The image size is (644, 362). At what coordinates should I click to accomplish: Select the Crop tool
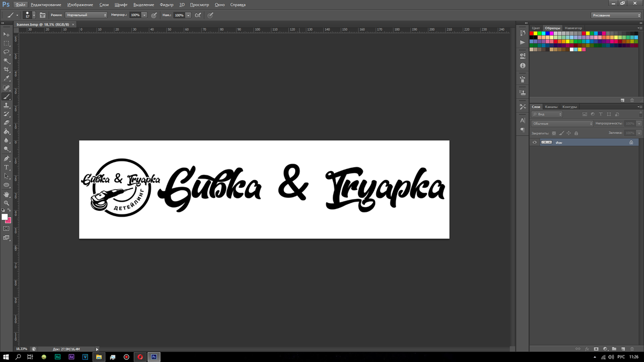7,69
